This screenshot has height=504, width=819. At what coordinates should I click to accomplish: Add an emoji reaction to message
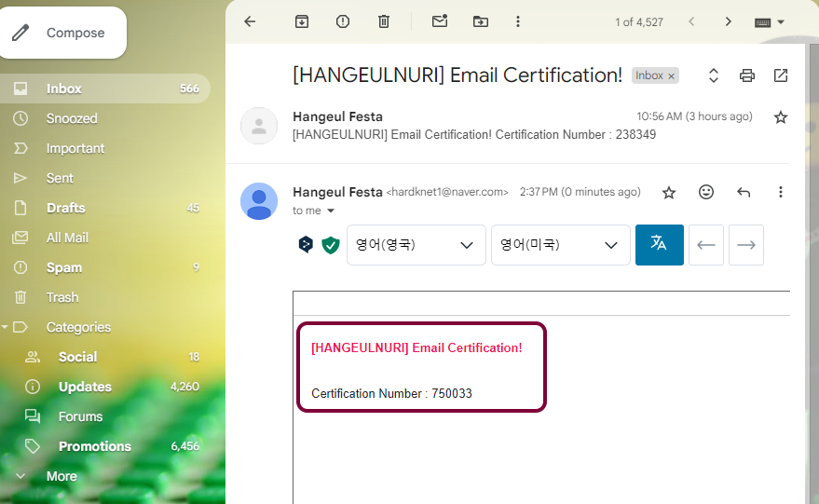tap(706, 192)
